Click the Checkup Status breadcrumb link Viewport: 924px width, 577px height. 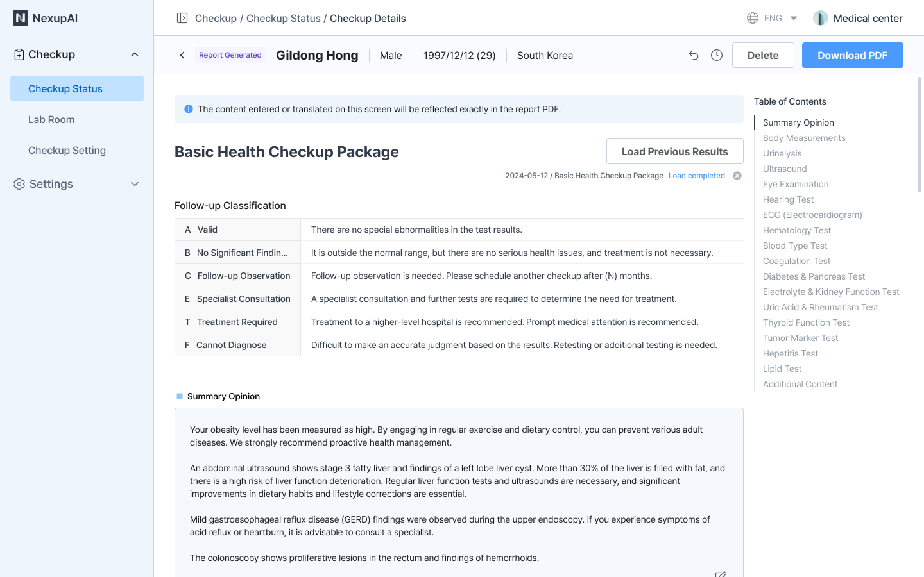pyautogui.click(x=283, y=18)
